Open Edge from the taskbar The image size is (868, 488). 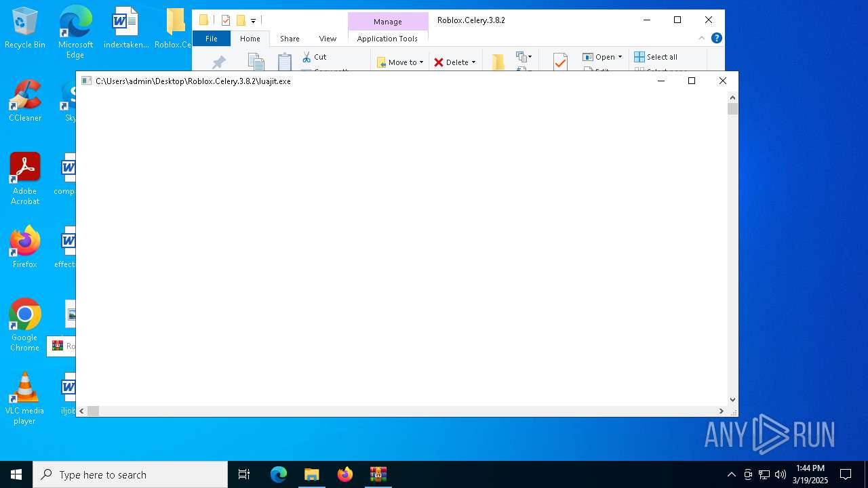click(279, 474)
